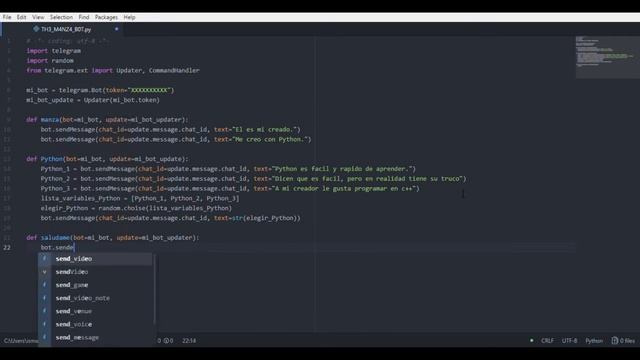Click the 0 files status indicator
Viewport: 640px width, 360px height.
(x=623, y=340)
